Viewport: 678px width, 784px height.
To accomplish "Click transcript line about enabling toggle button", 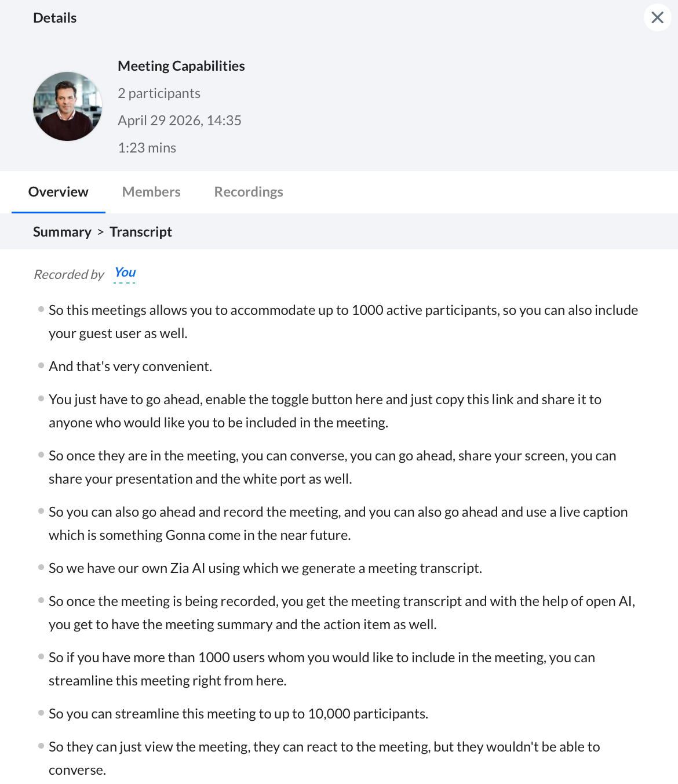I will tap(325, 411).
